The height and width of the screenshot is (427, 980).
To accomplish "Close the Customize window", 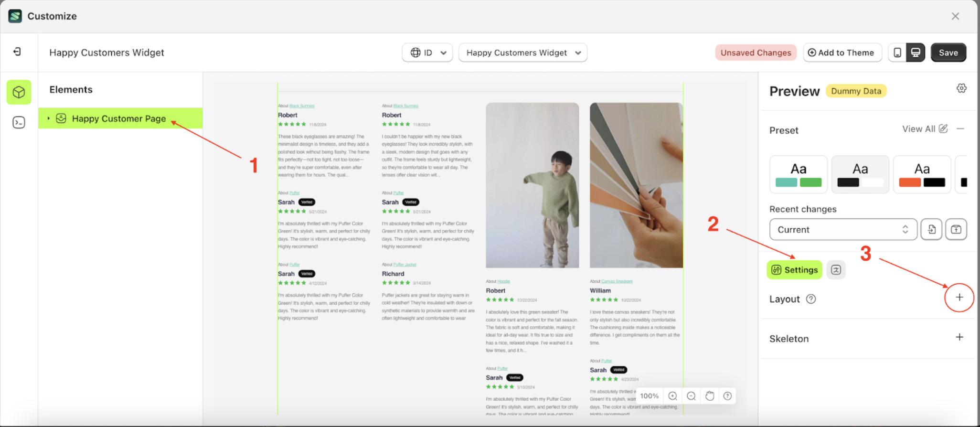I will coord(955,16).
